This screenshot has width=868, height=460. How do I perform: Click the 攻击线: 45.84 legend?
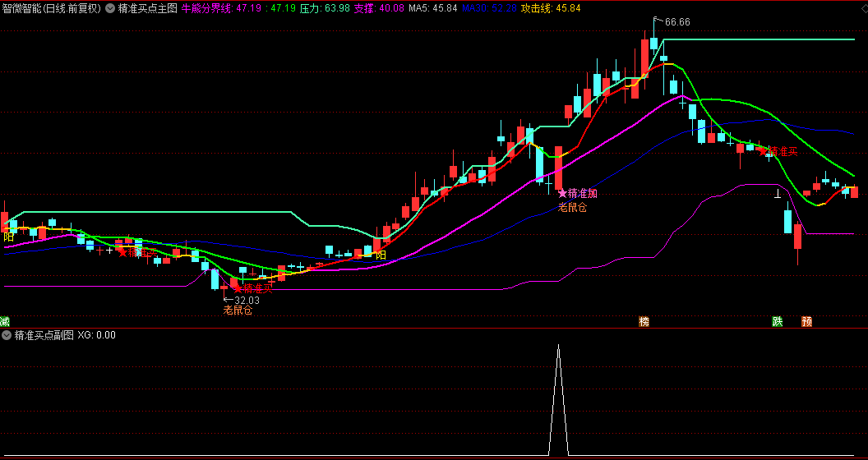point(551,8)
